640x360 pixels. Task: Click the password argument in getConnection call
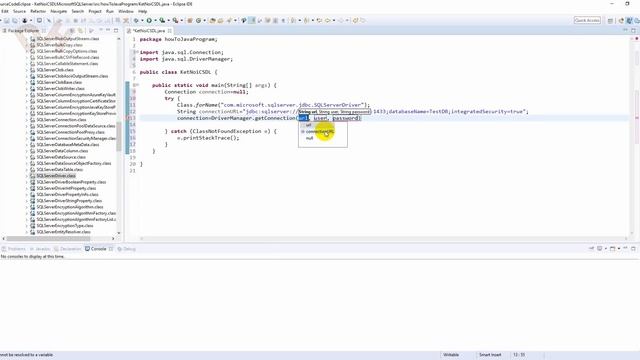coord(346,118)
